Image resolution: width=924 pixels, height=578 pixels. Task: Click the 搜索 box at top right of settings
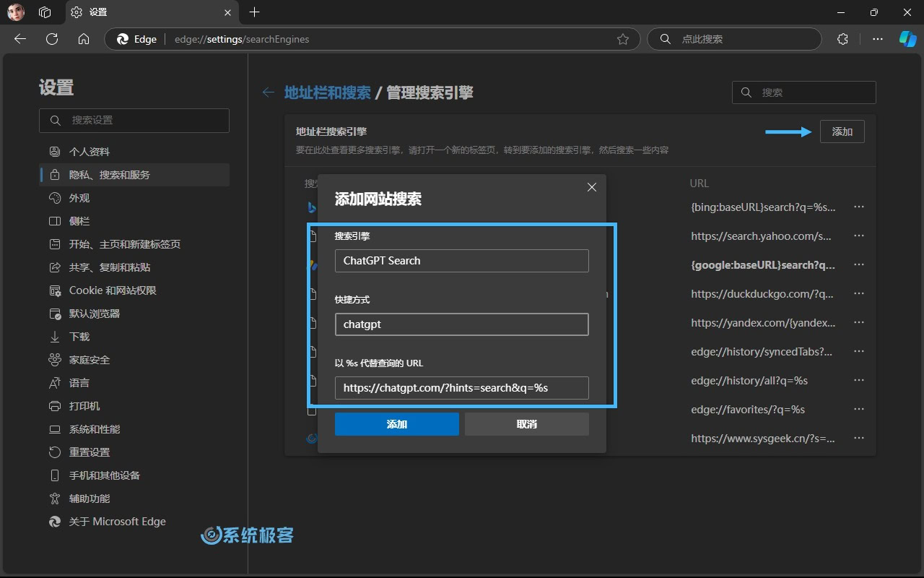(x=804, y=92)
